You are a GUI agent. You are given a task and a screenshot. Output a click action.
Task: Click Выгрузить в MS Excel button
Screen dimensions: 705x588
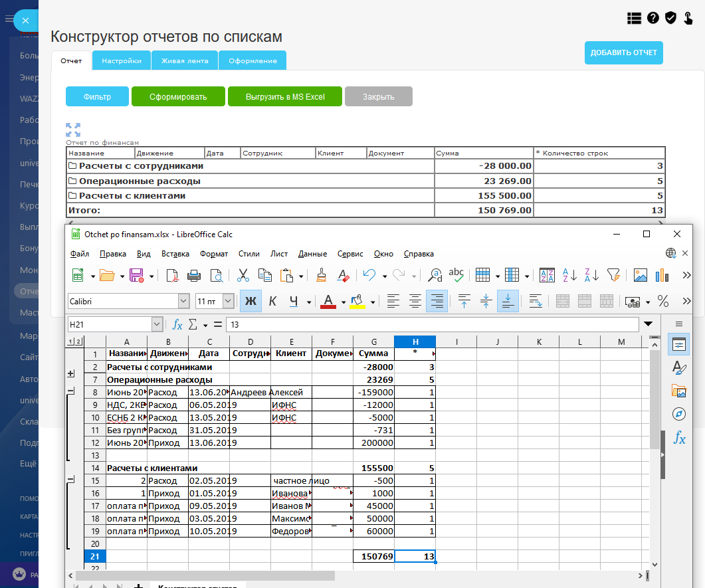click(x=285, y=96)
